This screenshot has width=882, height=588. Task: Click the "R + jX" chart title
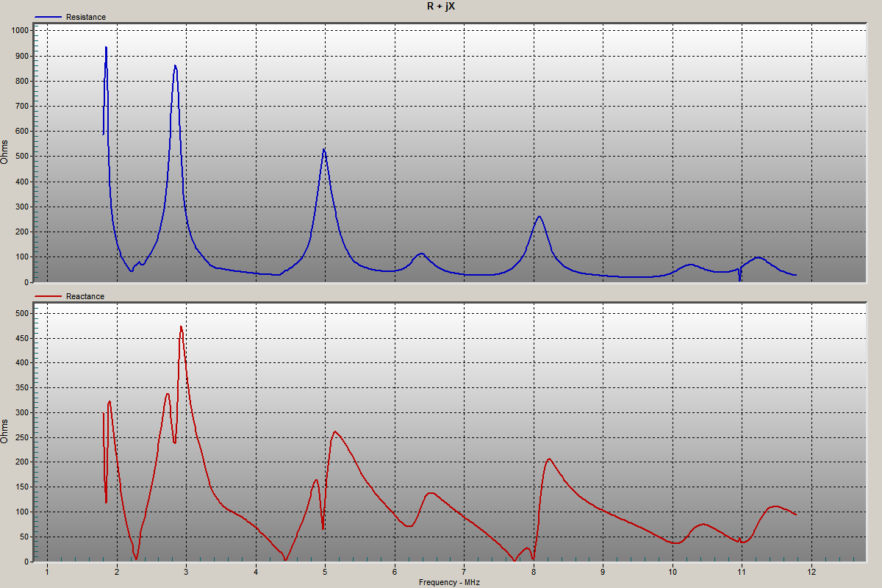click(441, 6)
